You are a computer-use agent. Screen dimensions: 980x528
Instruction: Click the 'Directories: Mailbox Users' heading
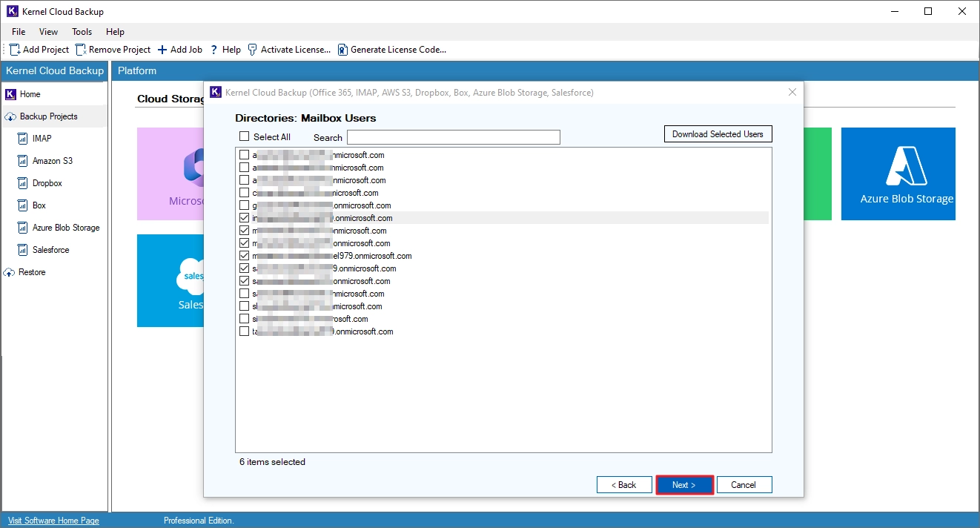305,118
